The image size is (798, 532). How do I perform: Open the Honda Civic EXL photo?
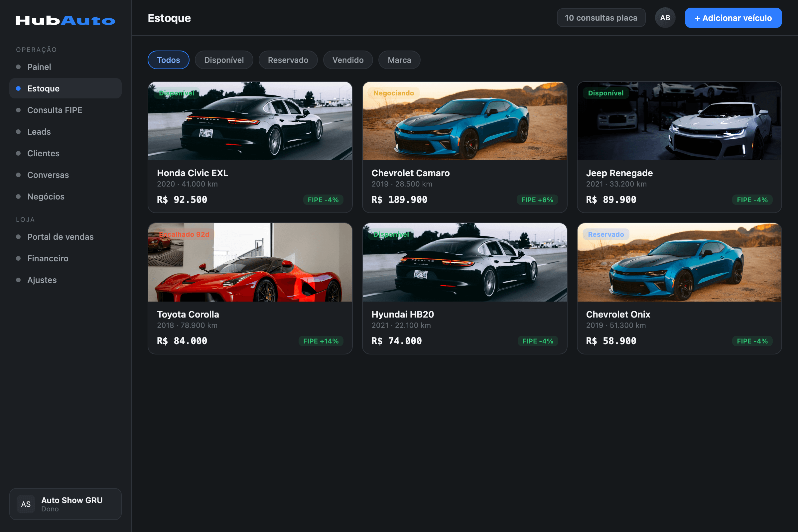tap(250, 121)
